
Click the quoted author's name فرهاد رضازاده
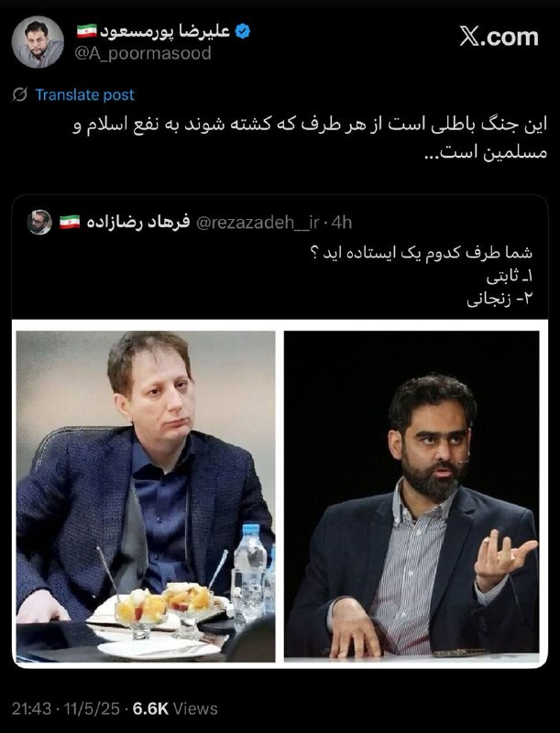[x=138, y=222]
